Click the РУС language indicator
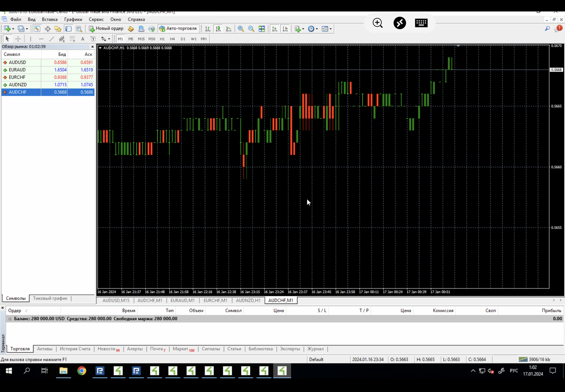This screenshot has width=565, height=392. click(x=514, y=371)
